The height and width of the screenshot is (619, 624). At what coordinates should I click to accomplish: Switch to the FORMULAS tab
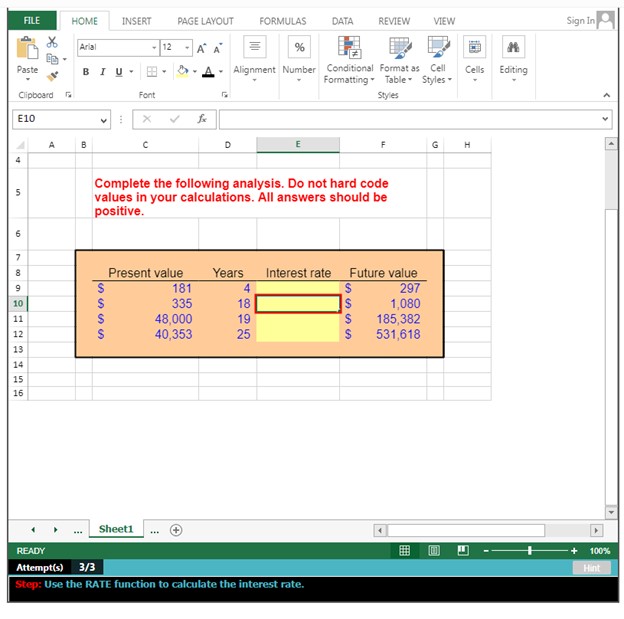tap(283, 21)
